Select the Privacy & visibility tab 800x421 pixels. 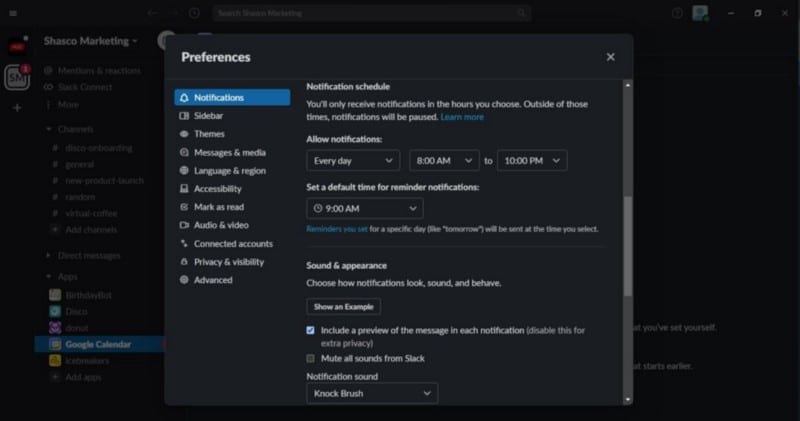tap(228, 262)
